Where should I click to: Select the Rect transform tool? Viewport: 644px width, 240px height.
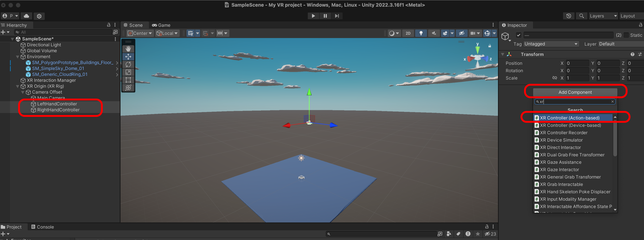click(128, 80)
